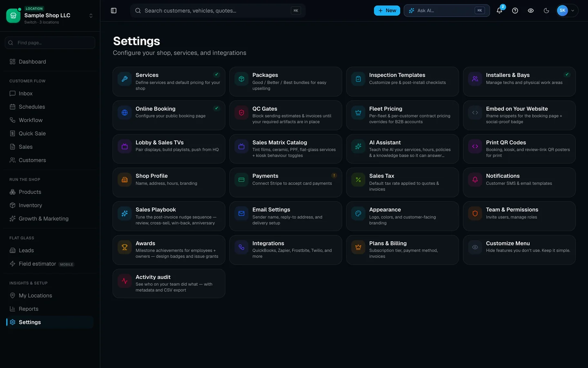Image resolution: width=588 pixels, height=368 pixels.
Task: Open the notifications bell
Action: [x=499, y=11]
